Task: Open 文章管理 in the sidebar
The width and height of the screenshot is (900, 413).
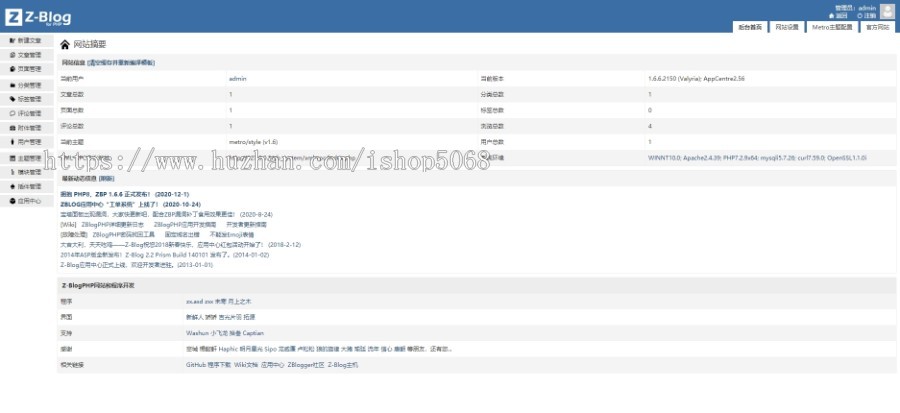Action: pos(25,55)
